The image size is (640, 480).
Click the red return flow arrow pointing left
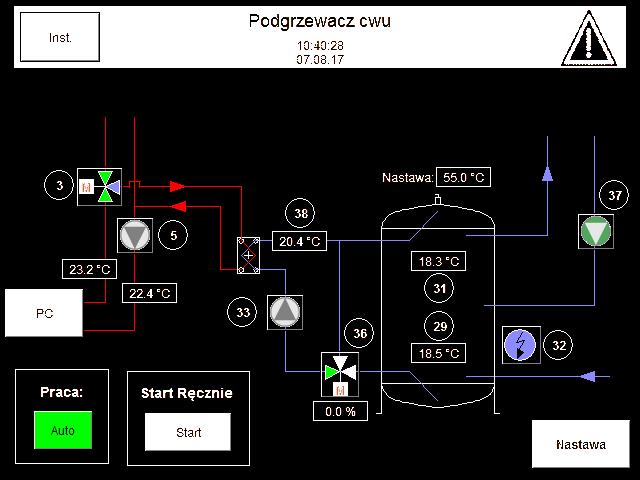pos(178,207)
